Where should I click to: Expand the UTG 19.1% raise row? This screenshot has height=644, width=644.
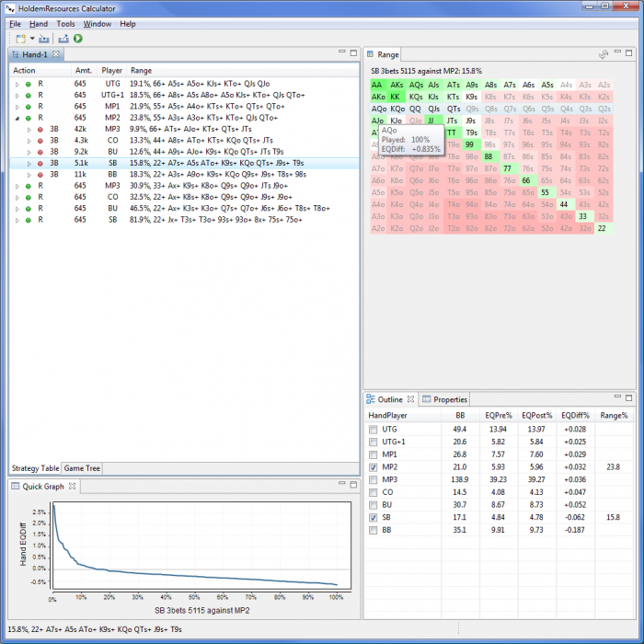(x=17, y=84)
